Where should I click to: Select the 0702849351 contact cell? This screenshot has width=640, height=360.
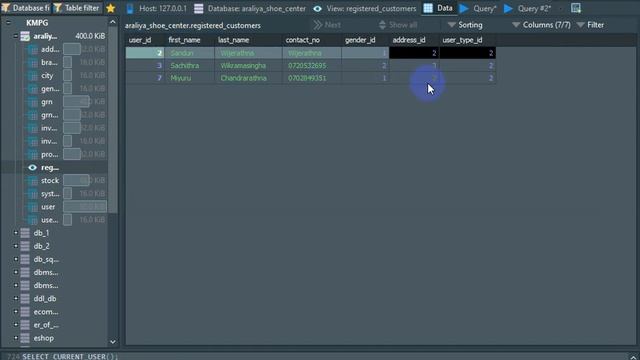pos(312,78)
